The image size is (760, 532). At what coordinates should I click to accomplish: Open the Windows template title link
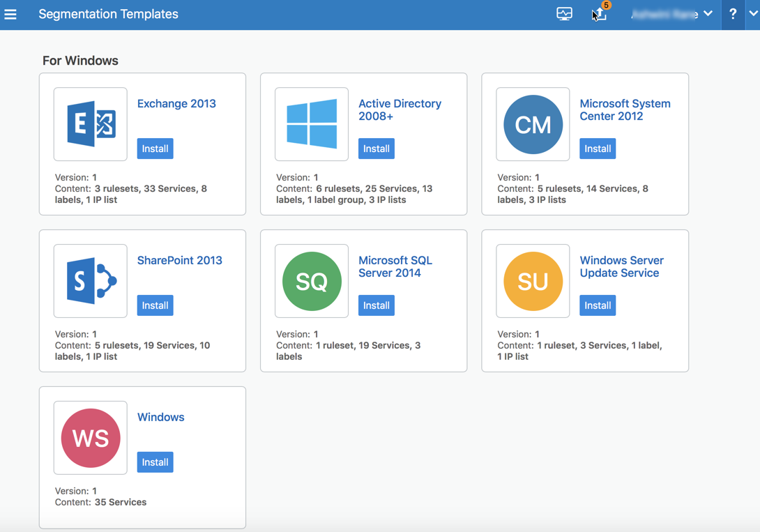pos(161,417)
